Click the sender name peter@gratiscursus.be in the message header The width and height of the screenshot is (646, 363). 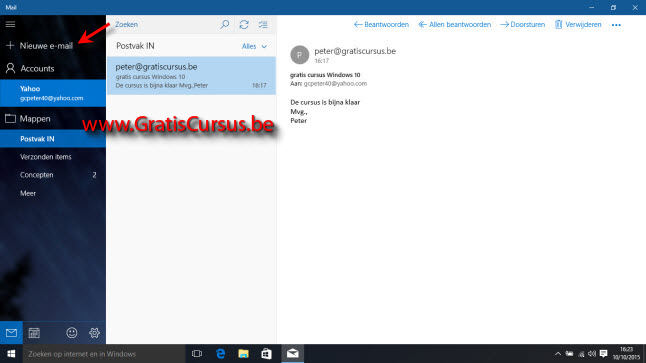coord(355,51)
